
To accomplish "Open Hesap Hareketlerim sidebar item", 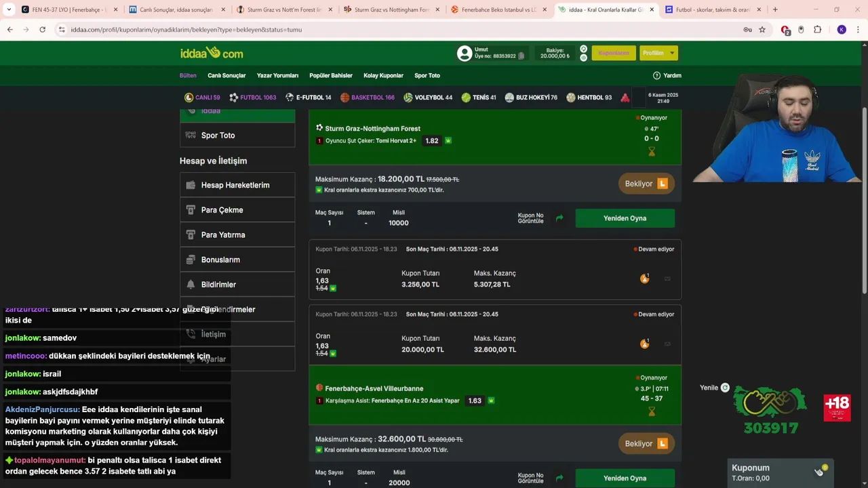I will [x=237, y=185].
